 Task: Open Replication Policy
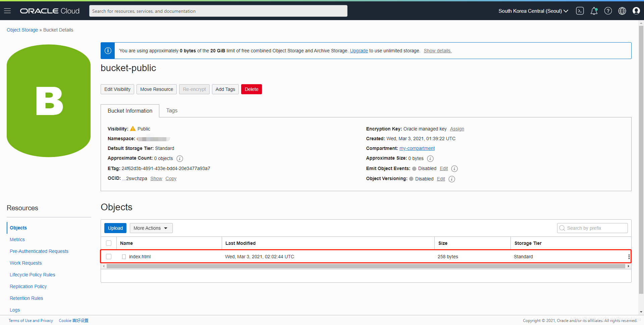28,286
